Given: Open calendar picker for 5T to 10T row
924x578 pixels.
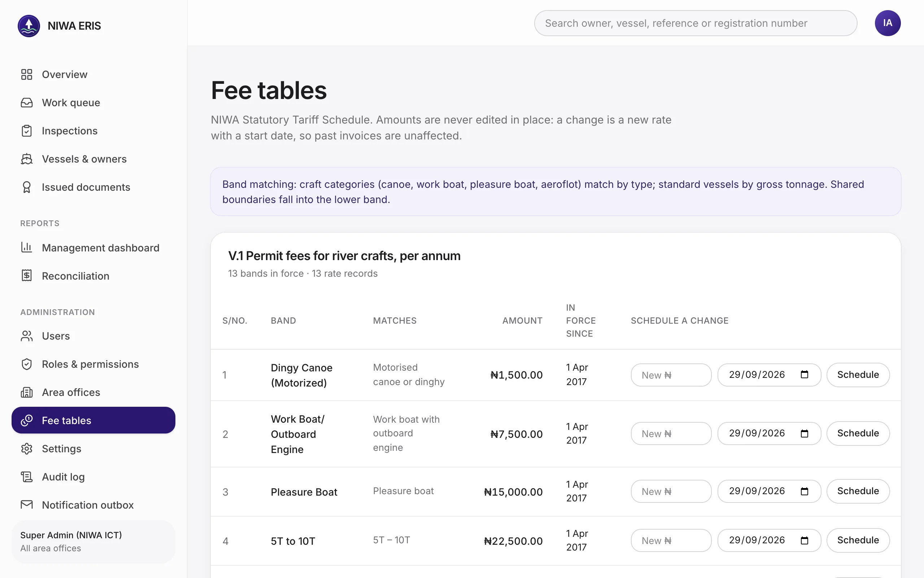Looking at the screenshot, I should point(805,540).
